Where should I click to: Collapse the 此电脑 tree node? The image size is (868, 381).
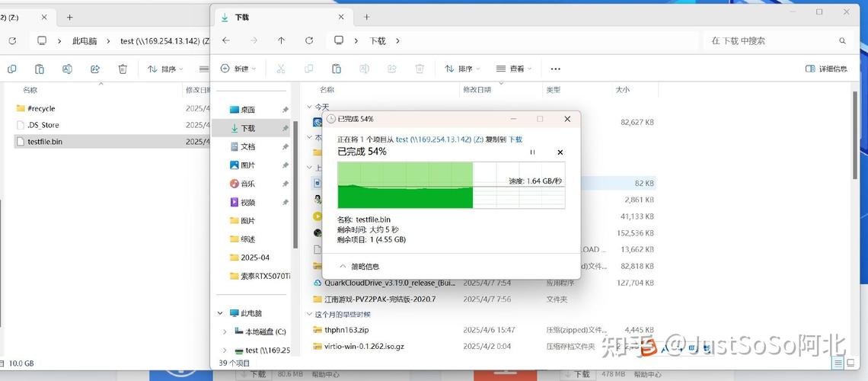point(220,313)
